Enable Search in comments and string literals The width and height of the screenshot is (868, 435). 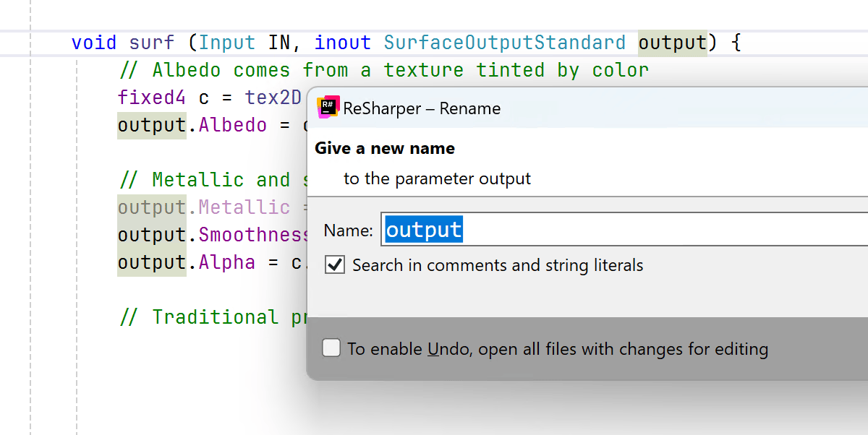(x=335, y=264)
